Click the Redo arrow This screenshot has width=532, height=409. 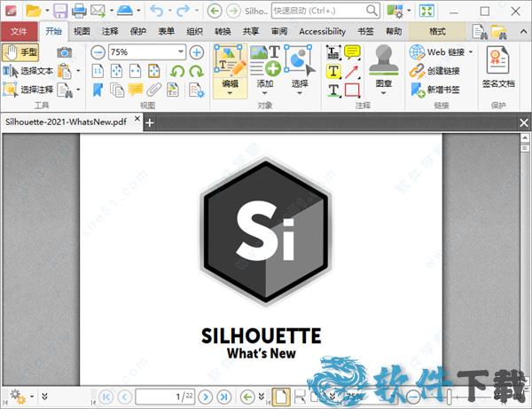click(184, 11)
